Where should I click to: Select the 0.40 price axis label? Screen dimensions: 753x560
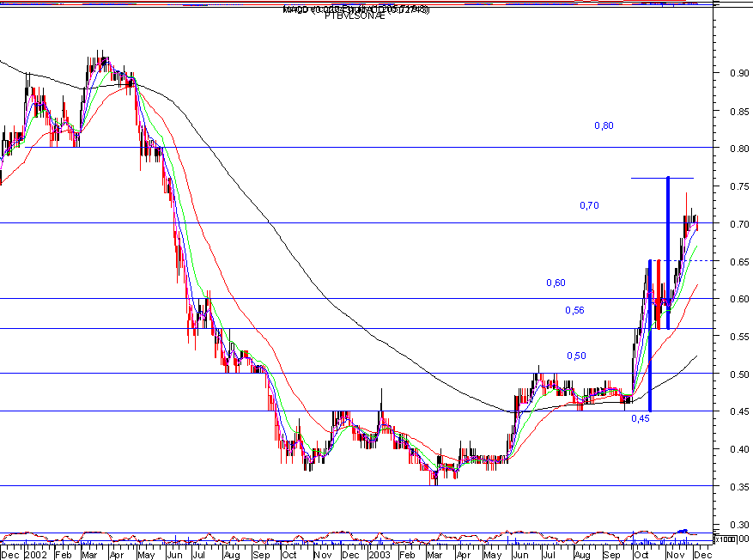[739, 449]
